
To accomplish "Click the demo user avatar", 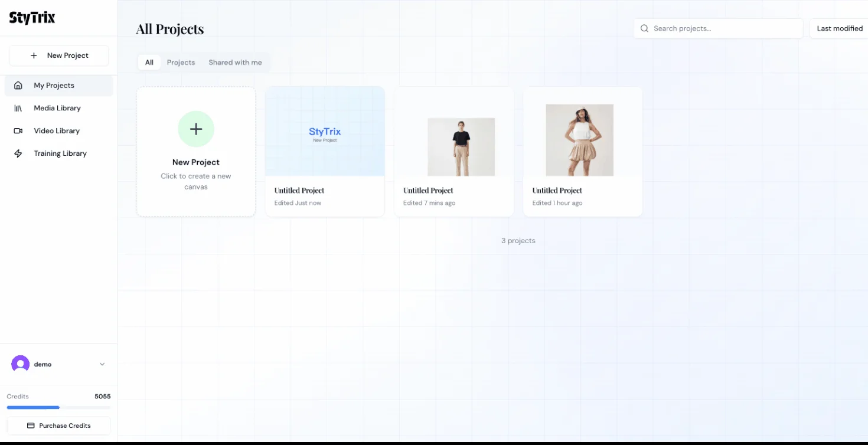I will point(21,364).
